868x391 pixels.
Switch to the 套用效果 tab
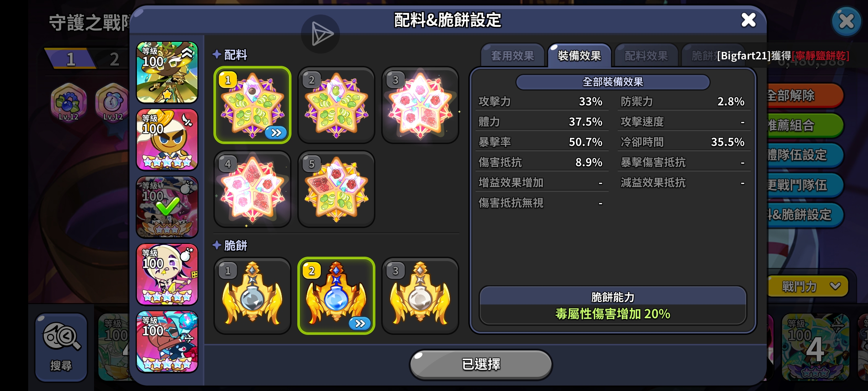pos(512,56)
